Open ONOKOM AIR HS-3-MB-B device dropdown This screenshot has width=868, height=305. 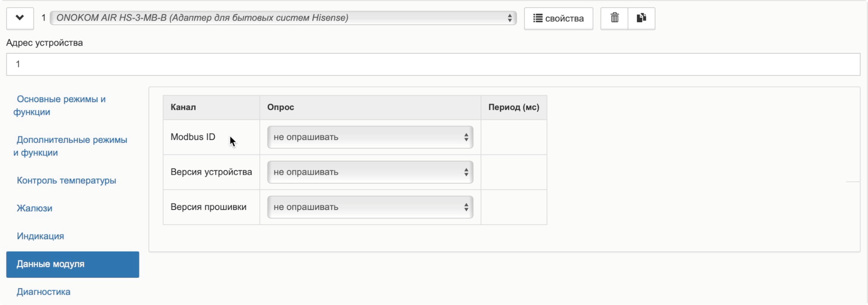[283, 18]
